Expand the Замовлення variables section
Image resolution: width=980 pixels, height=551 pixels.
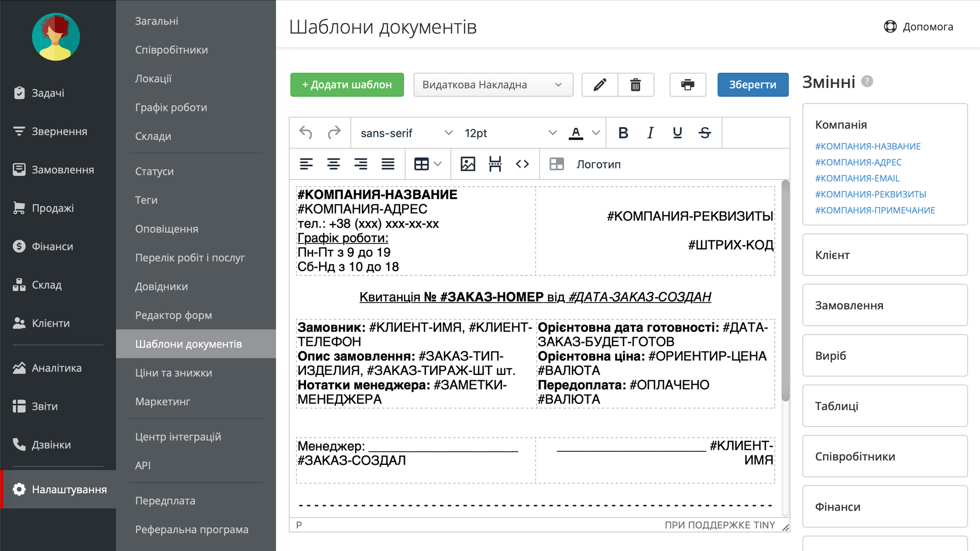click(885, 305)
